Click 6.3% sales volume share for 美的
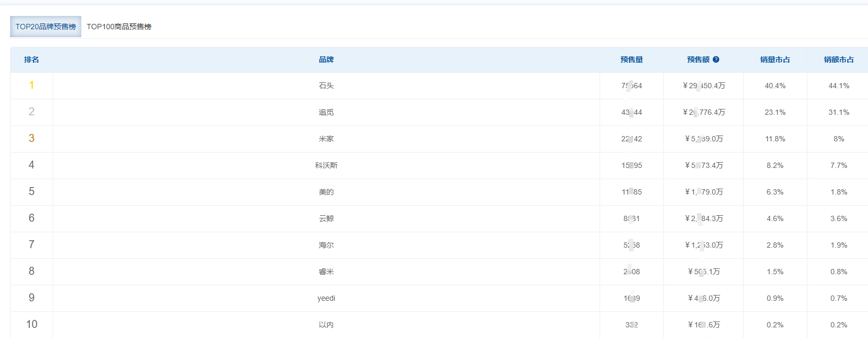Image resolution: width=868 pixels, height=338 pixels. 775,192
